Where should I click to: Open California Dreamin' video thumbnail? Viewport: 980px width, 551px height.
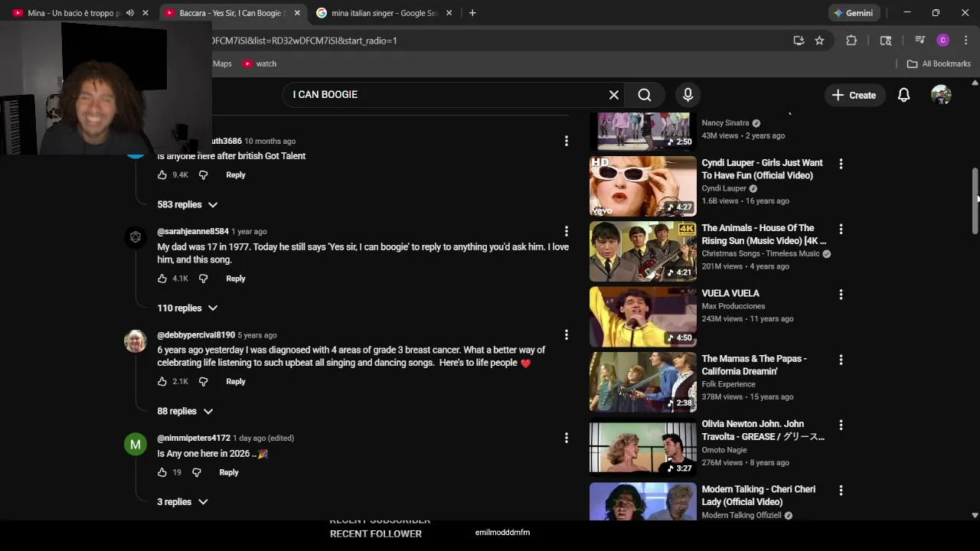[642, 382]
